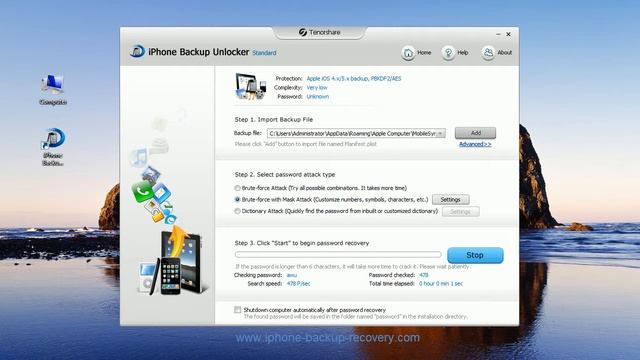Stop the password recovery

(x=475, y=255)
